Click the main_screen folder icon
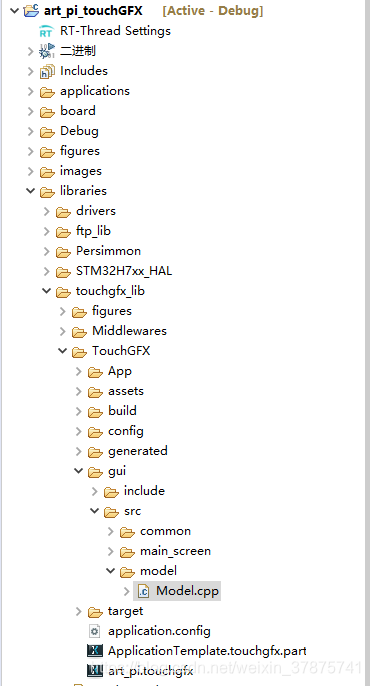 [127, 552]
